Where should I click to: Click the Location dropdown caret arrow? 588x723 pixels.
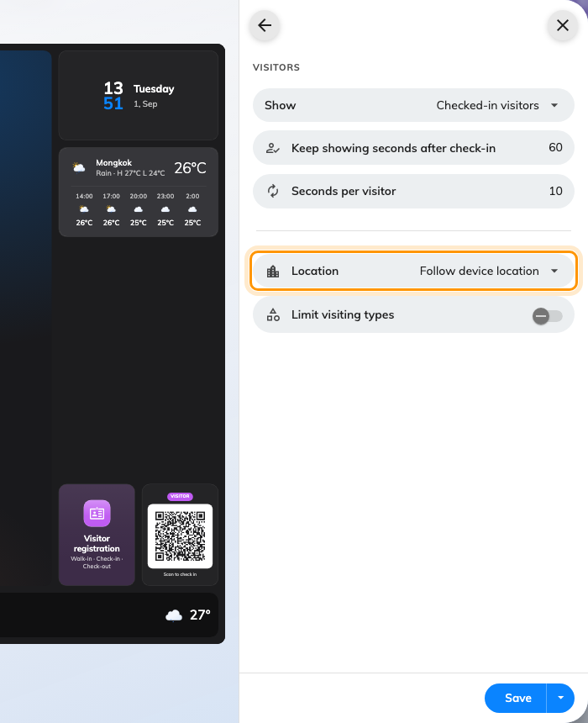coord(554,271)
